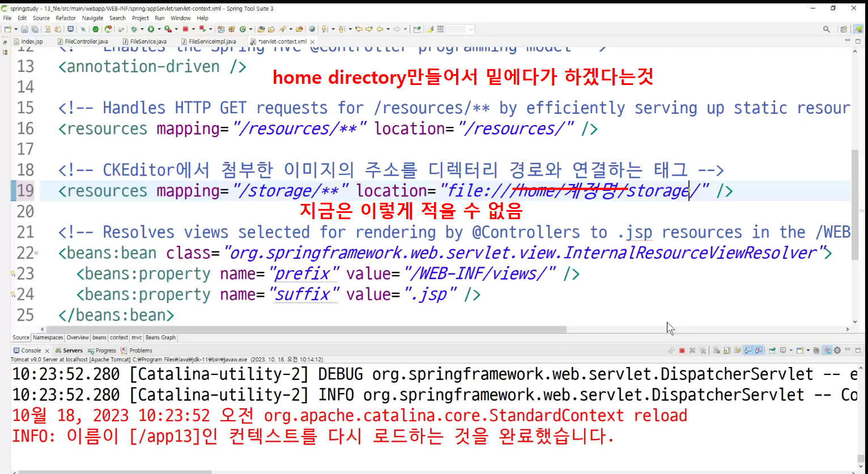The image size is (868, 474).
Task: Click the console preferences gear icon
Action: [x=837, y=351]
